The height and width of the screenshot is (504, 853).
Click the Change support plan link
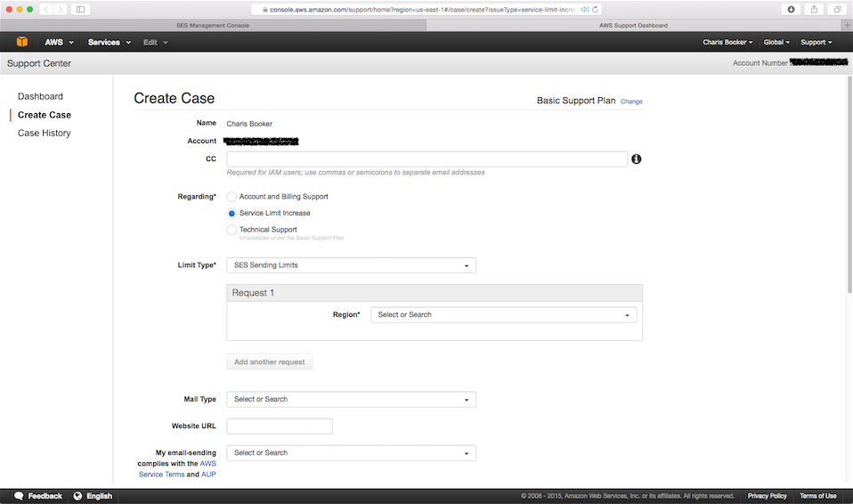point(631,102)
